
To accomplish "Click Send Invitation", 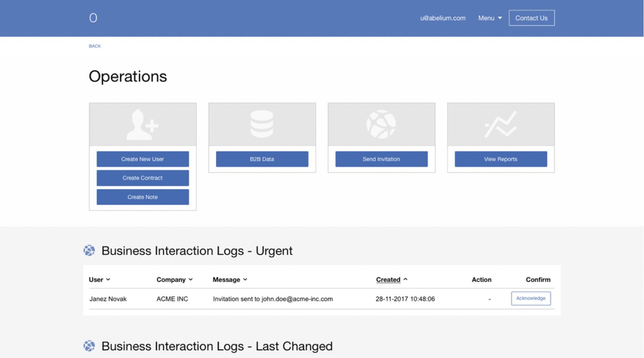I will (381, 159).
